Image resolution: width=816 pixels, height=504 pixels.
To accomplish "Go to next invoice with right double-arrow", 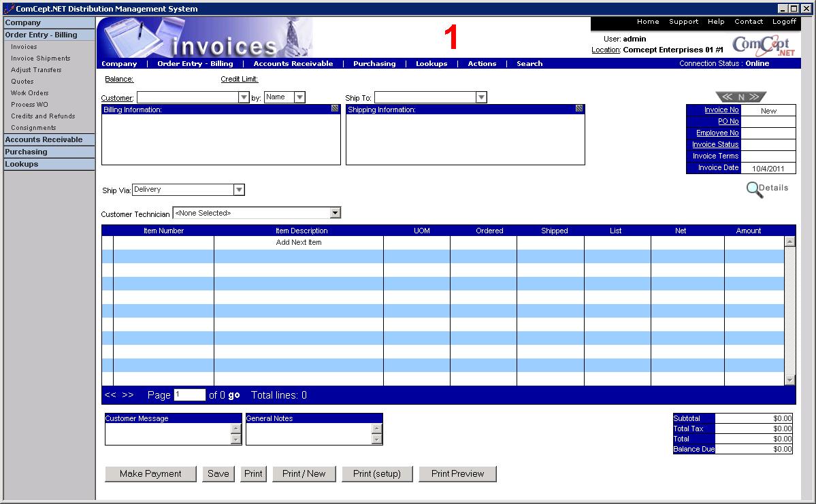I will point(754,97).
